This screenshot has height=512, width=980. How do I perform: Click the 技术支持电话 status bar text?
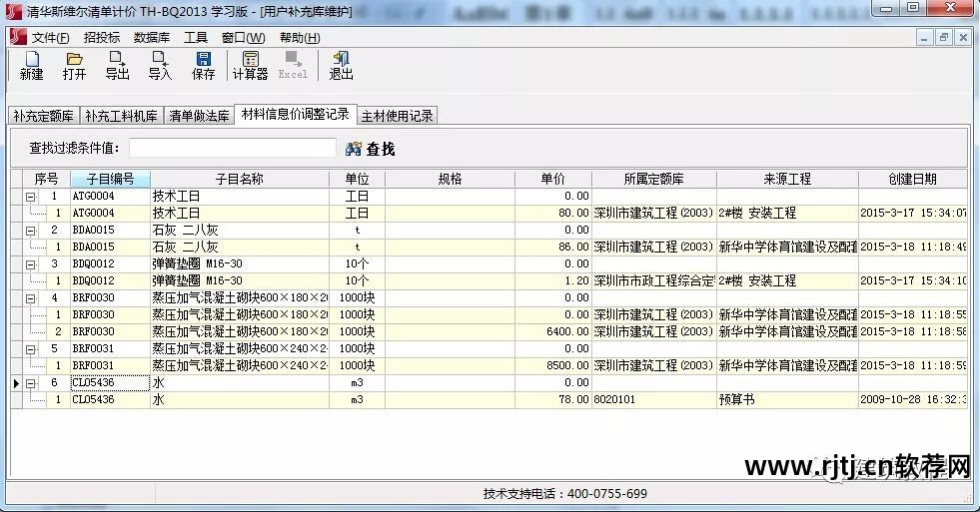[x=564, y=494]
